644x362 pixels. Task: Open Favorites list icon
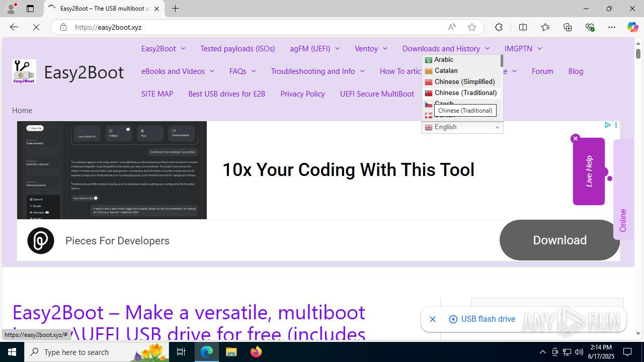click(545, 27)
